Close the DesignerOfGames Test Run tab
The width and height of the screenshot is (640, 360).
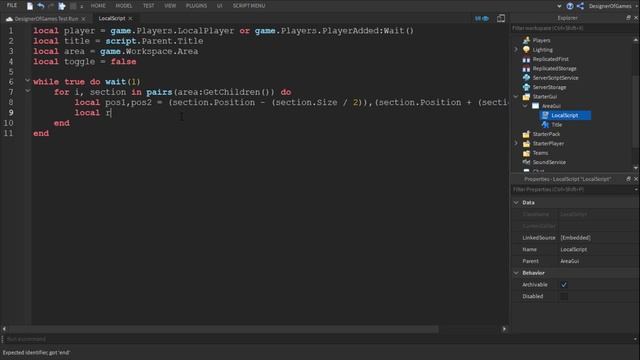click(83, 19)
